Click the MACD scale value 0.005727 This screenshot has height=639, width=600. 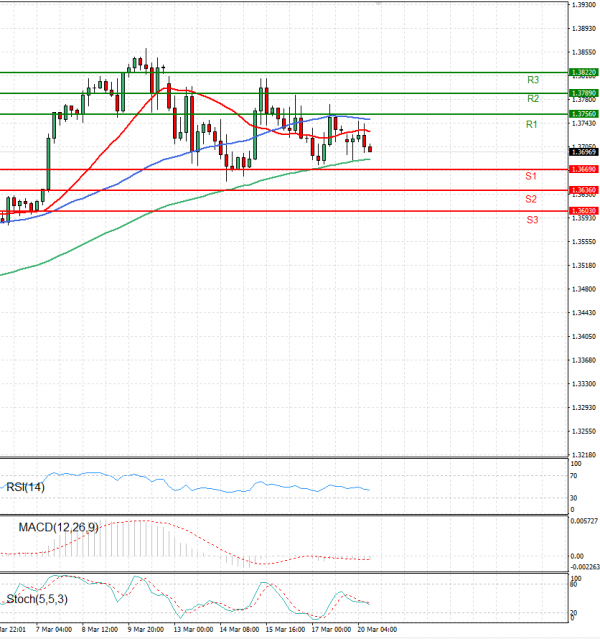coord(584,521)
